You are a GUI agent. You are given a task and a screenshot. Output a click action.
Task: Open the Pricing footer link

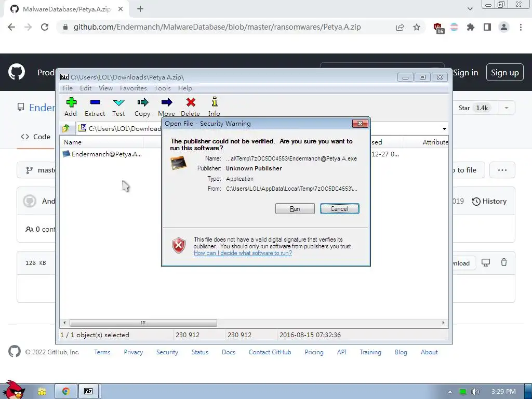click(314, 352)
